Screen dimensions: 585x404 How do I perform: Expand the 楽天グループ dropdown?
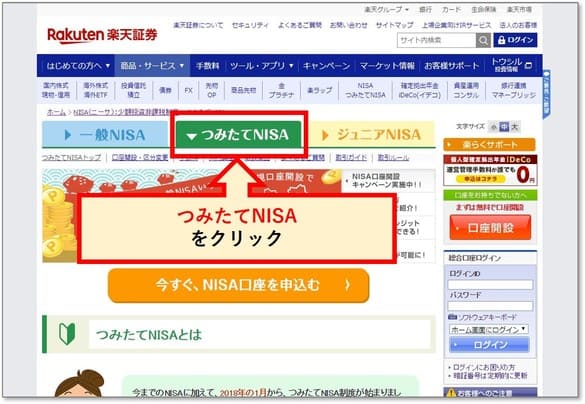point(386,10)
